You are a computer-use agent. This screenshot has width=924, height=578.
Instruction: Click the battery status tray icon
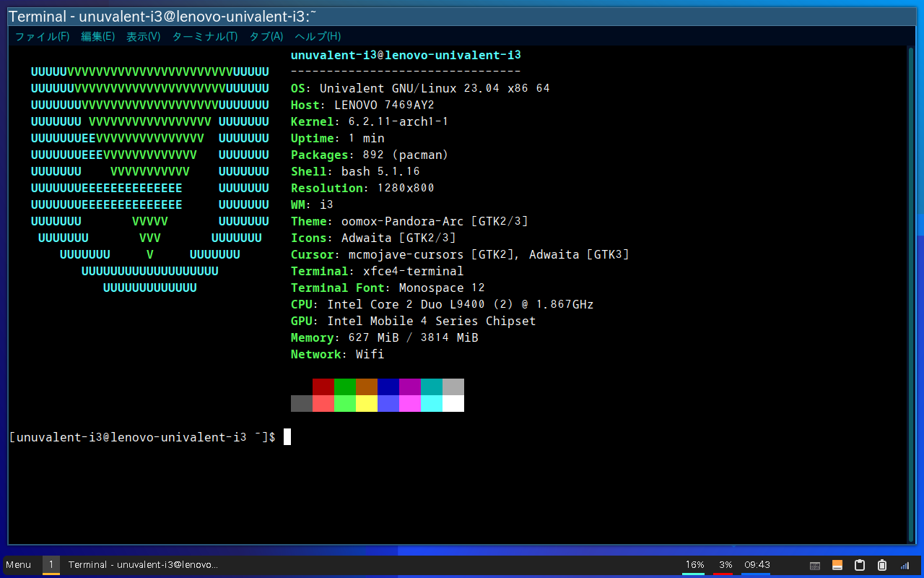click(882, 565)
